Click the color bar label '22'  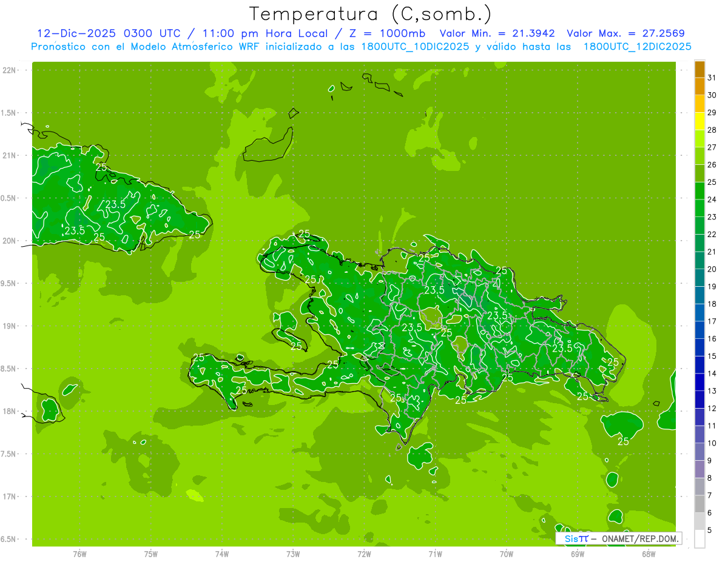(712, 235)
